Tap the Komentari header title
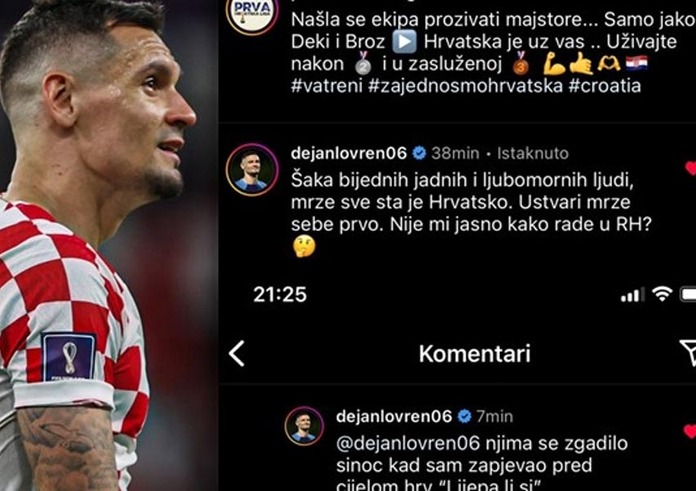 pos(475,353)
